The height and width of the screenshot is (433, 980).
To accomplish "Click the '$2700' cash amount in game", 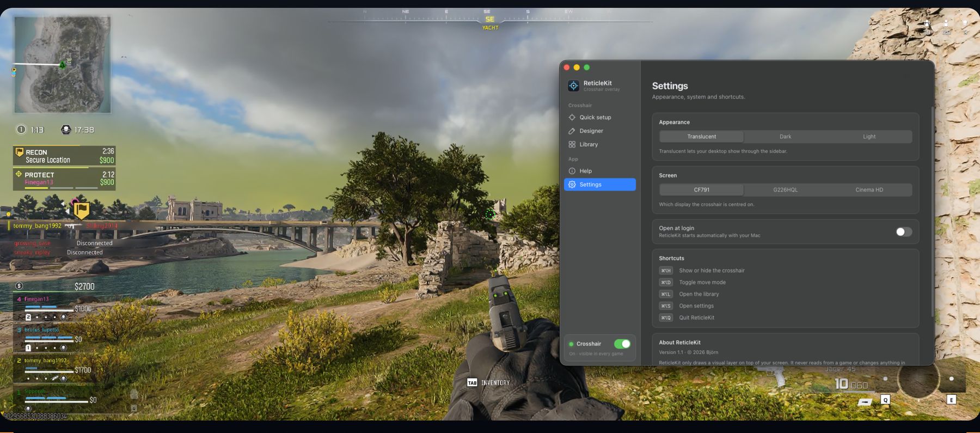I will tap(84, 286).
